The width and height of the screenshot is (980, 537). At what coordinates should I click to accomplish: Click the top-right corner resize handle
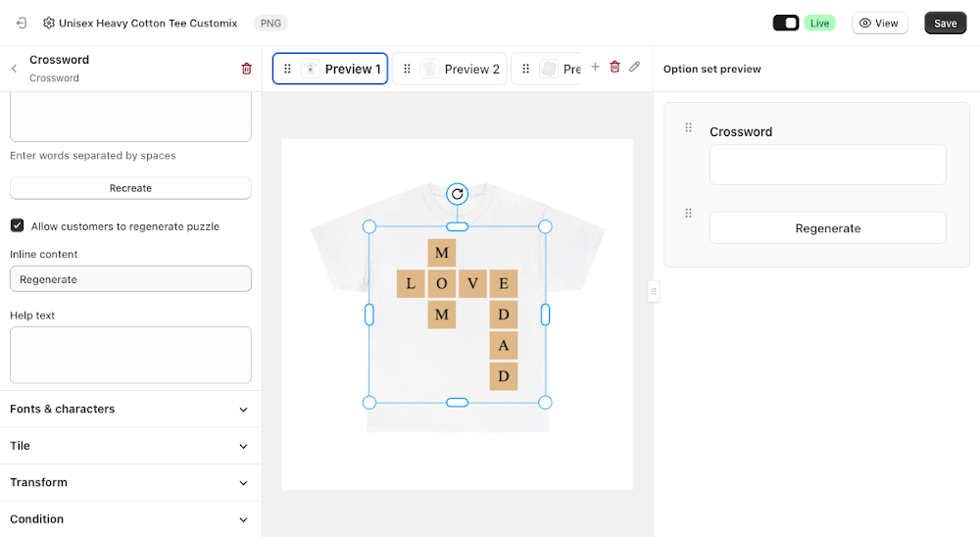click(x=545, y=227)
